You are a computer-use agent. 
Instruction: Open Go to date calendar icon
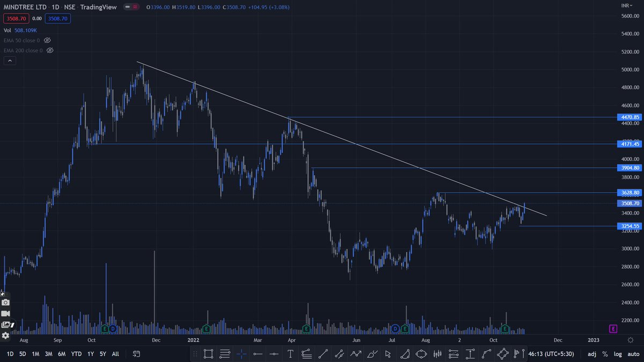pos(136,354)
